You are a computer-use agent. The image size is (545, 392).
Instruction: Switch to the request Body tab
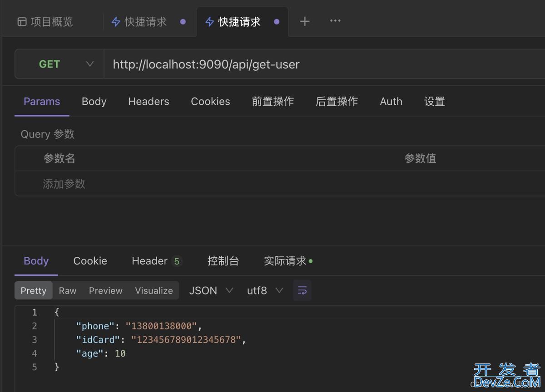pyautogui.click(x=94, y=102)
